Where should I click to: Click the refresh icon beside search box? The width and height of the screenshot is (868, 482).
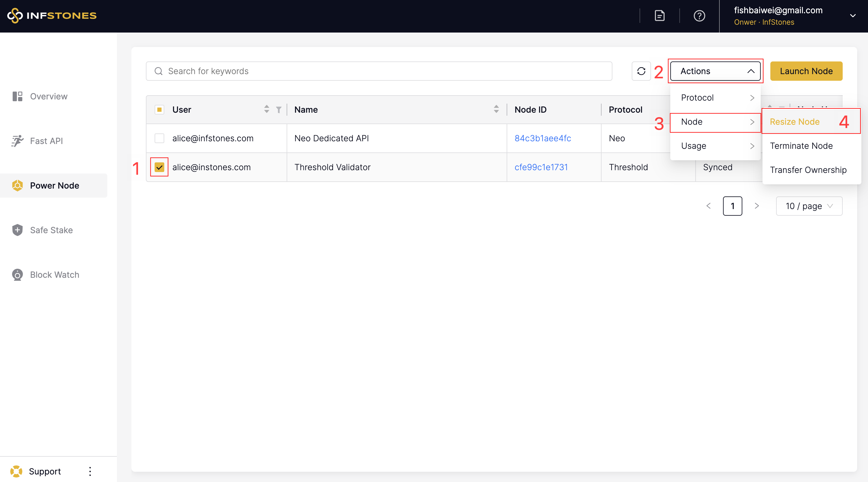(x=641, y=71)
